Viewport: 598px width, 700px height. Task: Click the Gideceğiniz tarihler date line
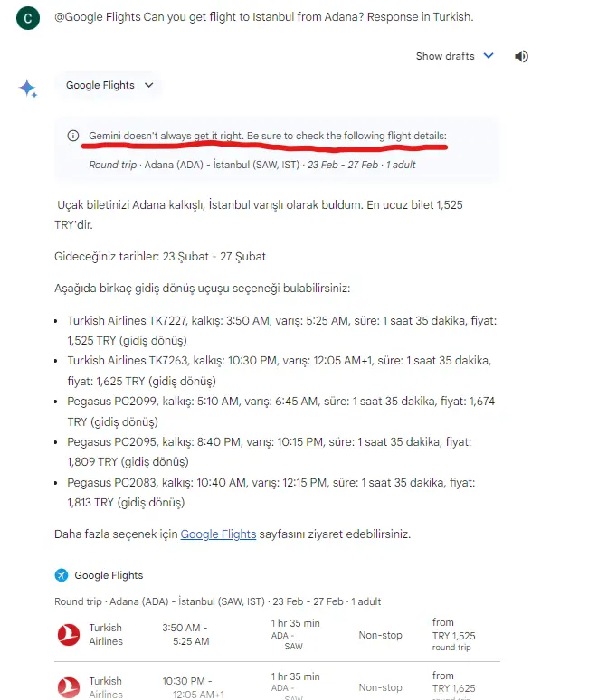point(160,257)
